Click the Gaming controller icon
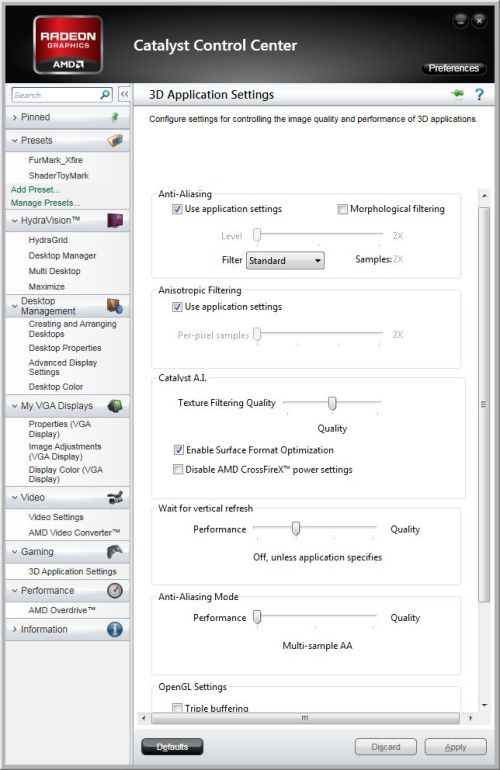This screenshot has width=500, height=770. tap(115, 551)
